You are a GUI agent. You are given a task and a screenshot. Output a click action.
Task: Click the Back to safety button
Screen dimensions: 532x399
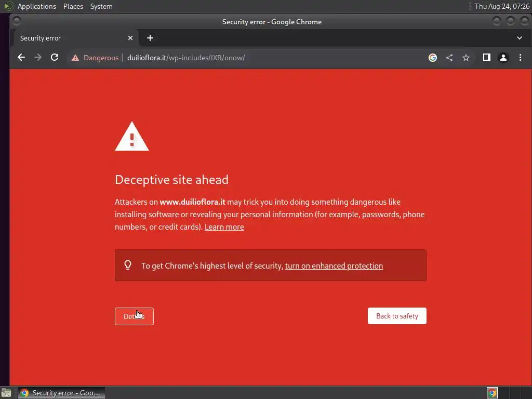pyautogui.click(x=397, y=316)
